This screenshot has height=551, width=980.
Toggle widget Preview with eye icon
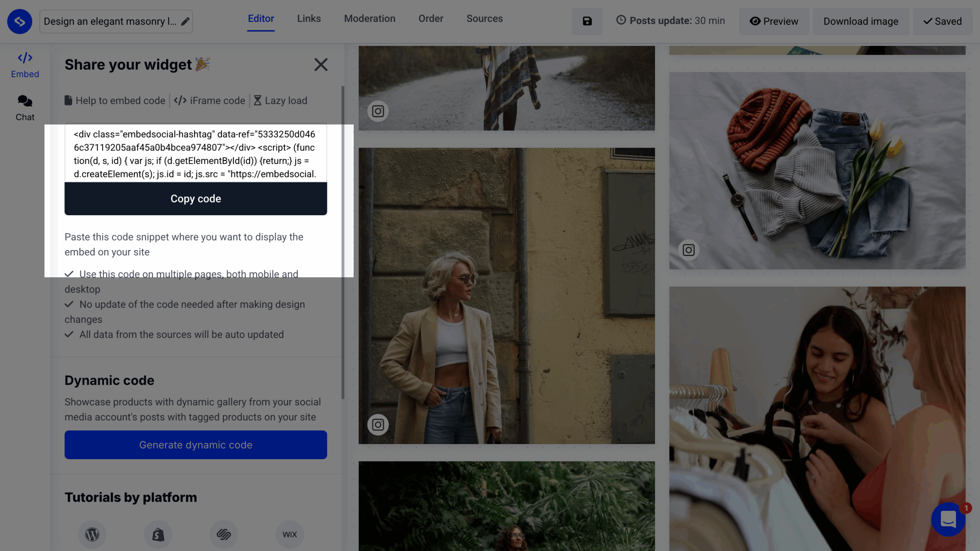tap(774, 21)
